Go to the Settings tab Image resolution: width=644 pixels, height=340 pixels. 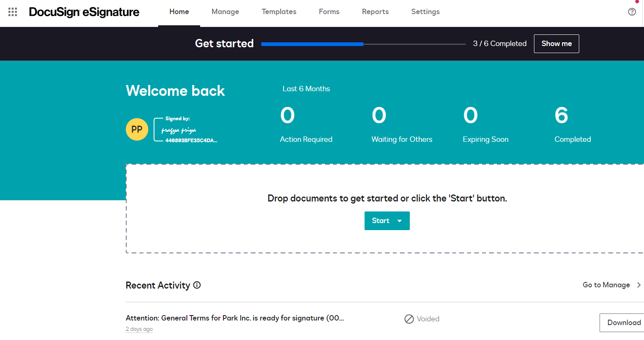pyautogui.click(x=425, y=12)
